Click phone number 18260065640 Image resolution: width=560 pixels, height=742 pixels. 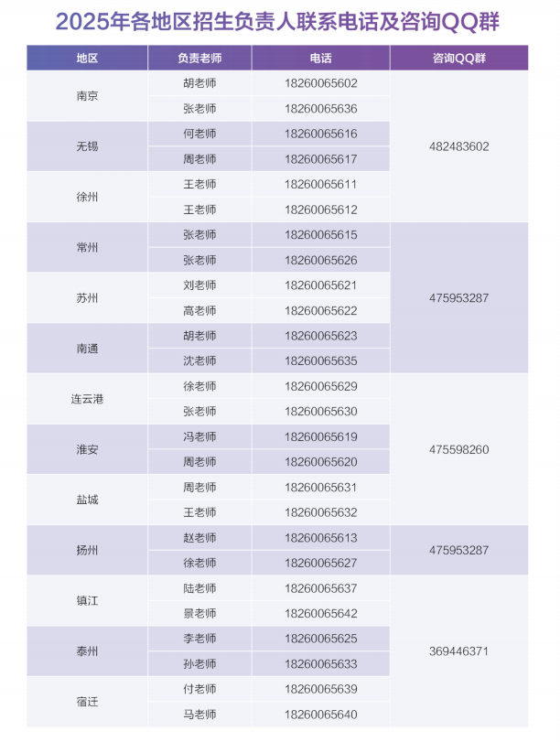point(320,715)
